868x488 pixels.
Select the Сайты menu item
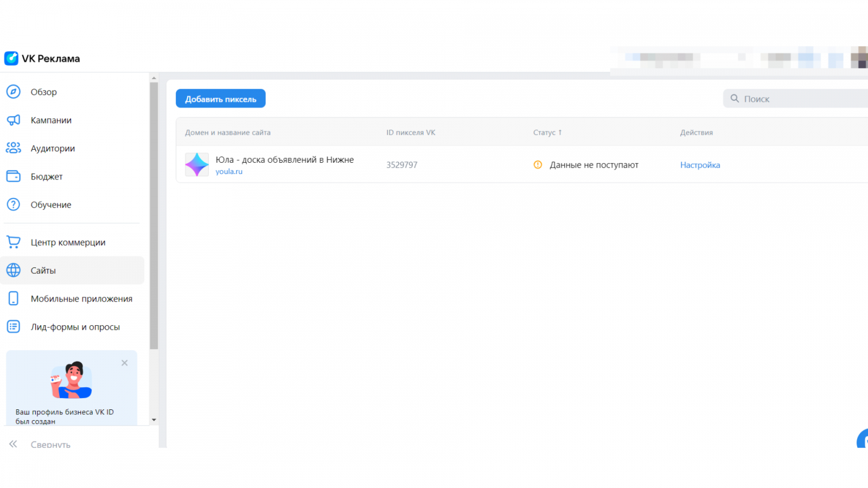[72, 270]
